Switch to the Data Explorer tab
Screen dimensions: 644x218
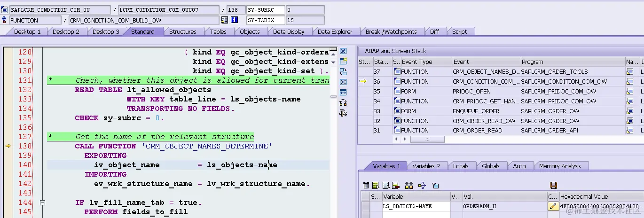coord(335,31)
